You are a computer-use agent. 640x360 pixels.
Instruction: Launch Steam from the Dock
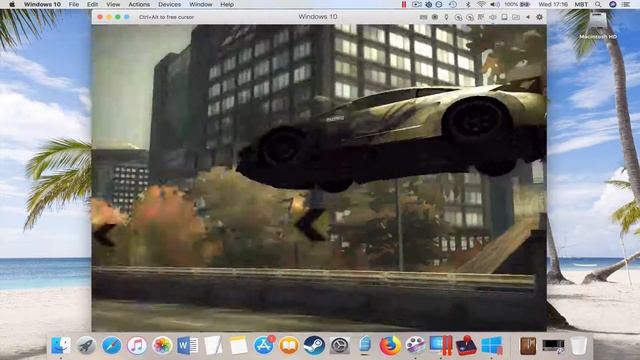coord(314,345)
